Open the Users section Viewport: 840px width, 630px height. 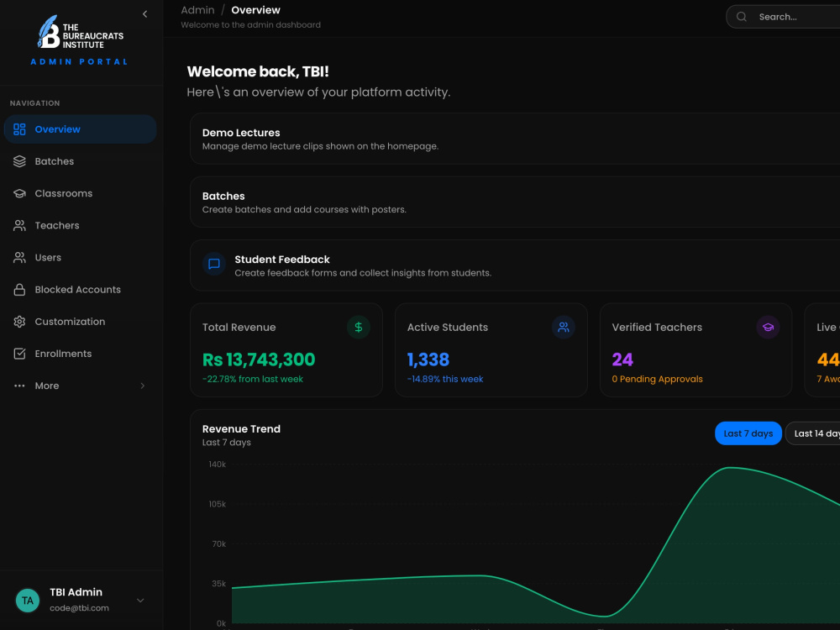pyautogui.click(x=81, y=258)
